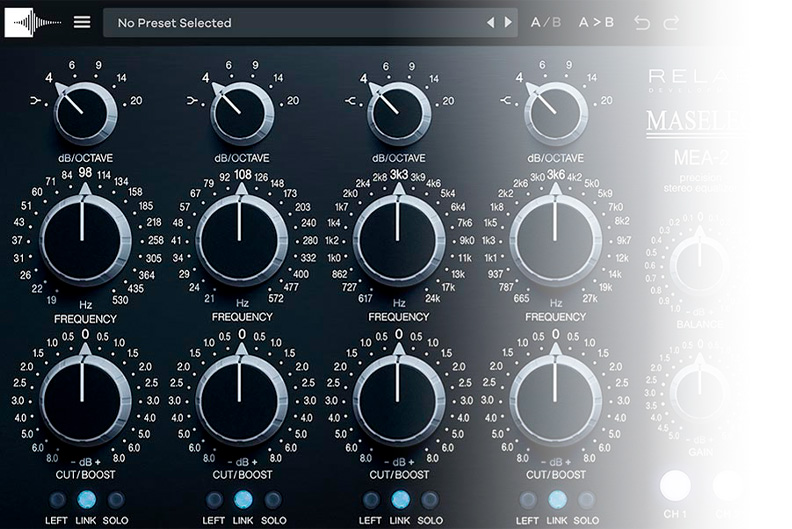Click the 108 Hz FREQUENCY knob
Image resolution: width=792 pixels, height=529 pixels.
click(x=241, y=241)
